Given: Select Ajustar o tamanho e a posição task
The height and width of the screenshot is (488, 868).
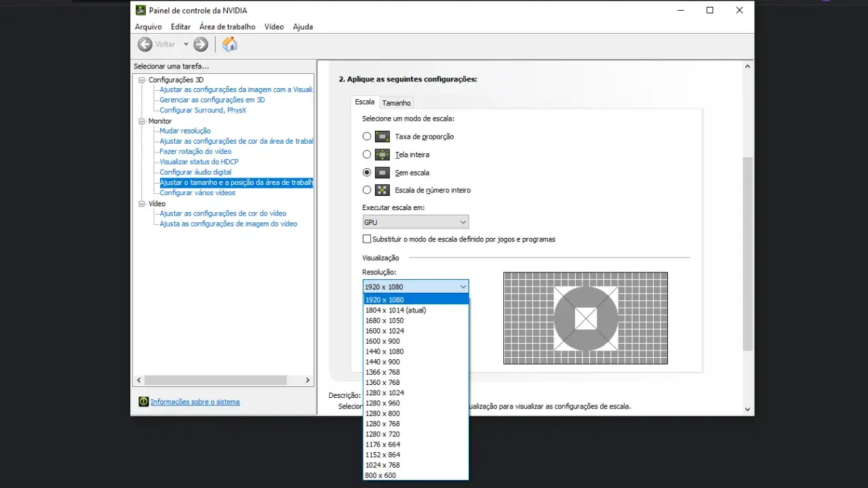Looking at the screenshot, I should coord(236,182).
